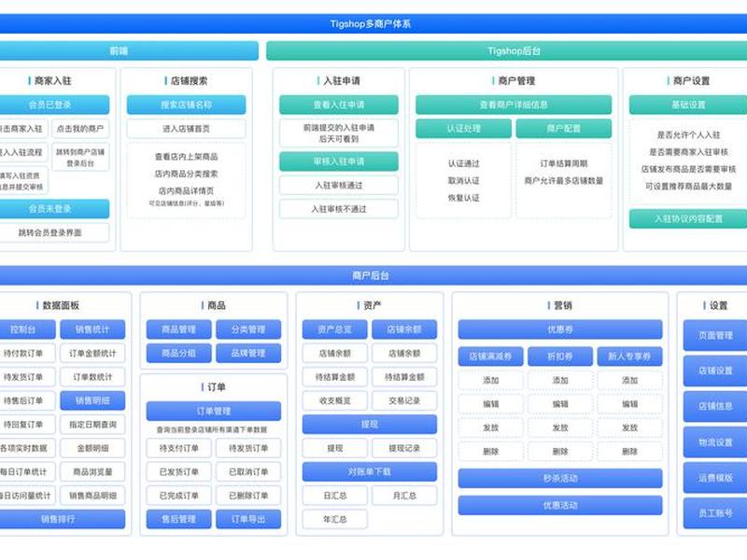Select the 销售商品明细 box
The width and height of the screenshot is (747, 560).
(x=92, y=496)
